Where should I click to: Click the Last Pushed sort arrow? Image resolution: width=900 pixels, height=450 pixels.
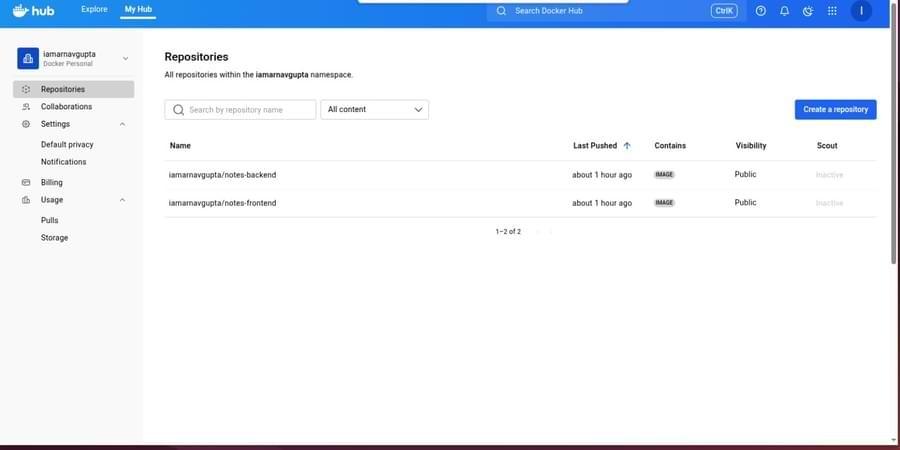pyautogui.click(x=627, y=146)
